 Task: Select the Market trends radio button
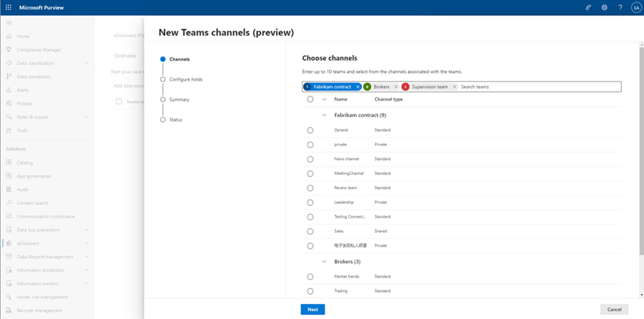tap(310, 277)
